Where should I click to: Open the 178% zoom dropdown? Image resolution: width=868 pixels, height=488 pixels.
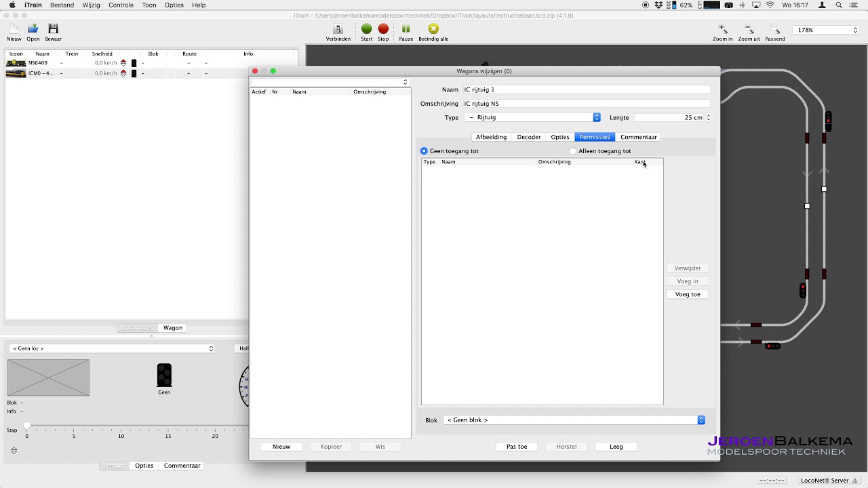(827, 30)
